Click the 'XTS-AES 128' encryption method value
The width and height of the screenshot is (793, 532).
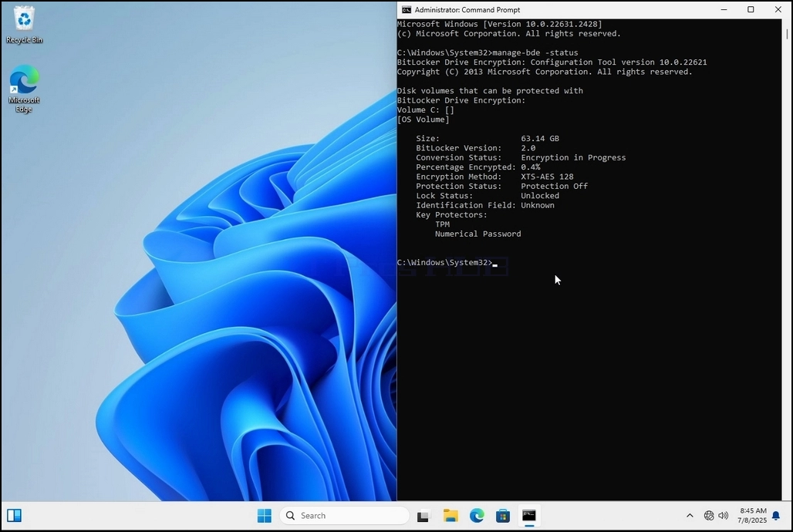547,177
